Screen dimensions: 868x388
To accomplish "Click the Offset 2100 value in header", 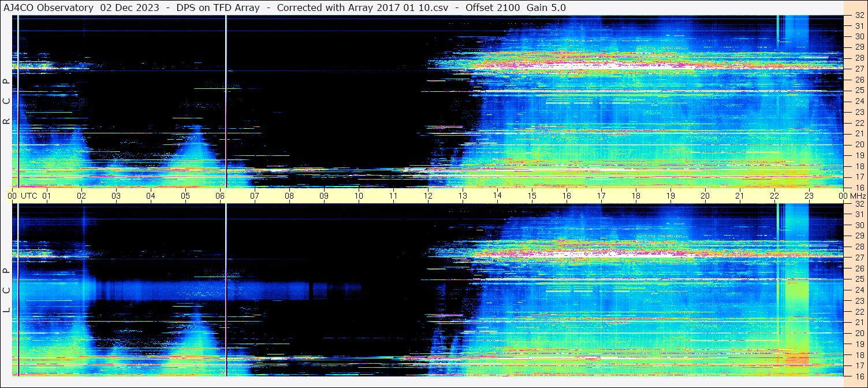I will point(494,8).
